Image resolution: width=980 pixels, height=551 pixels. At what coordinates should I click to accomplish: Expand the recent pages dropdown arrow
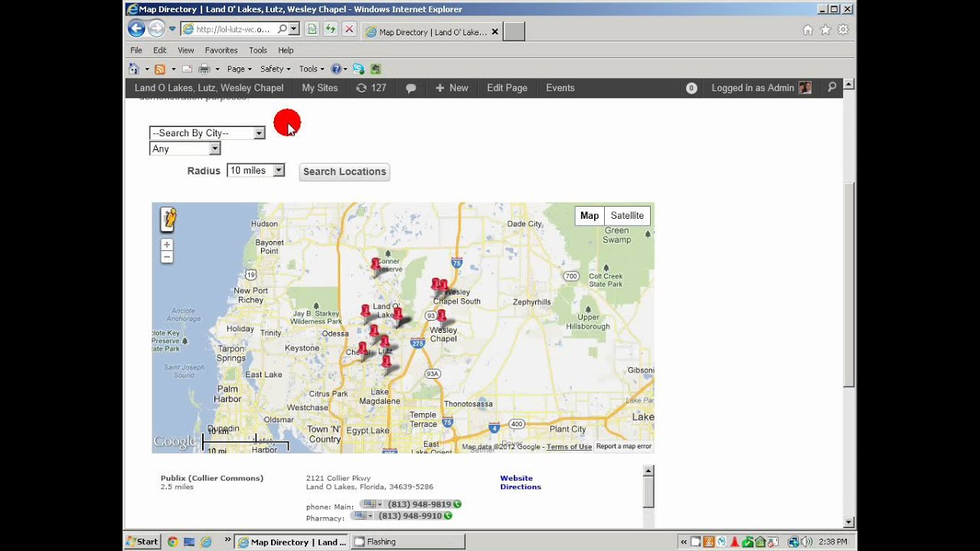(x=172, y=29)
